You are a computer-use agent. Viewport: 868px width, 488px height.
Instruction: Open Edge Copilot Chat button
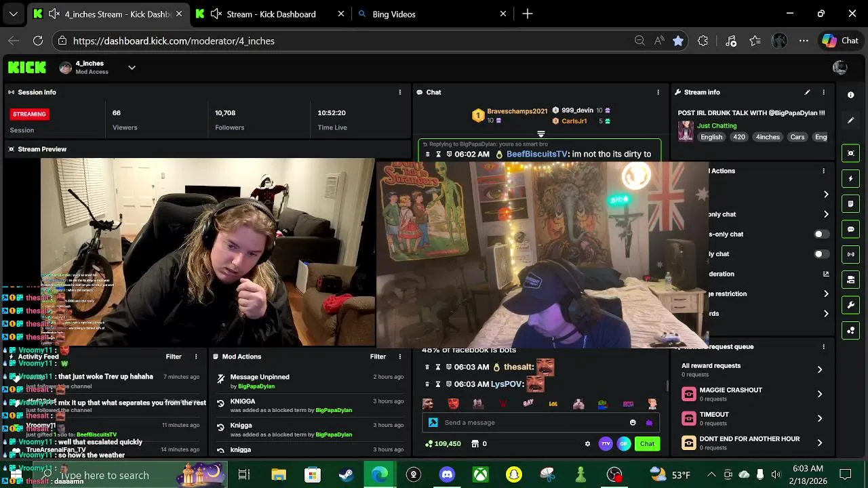pos(840,41)
